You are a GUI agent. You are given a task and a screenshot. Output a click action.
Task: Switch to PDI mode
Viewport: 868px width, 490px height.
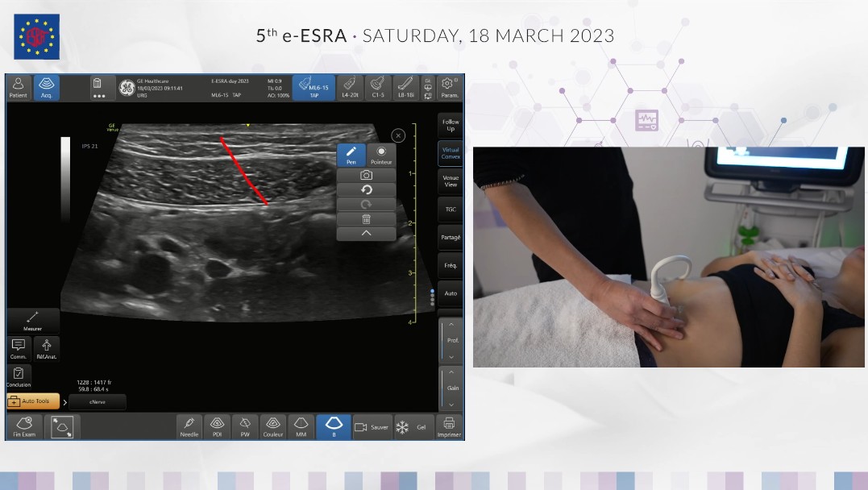217,427
